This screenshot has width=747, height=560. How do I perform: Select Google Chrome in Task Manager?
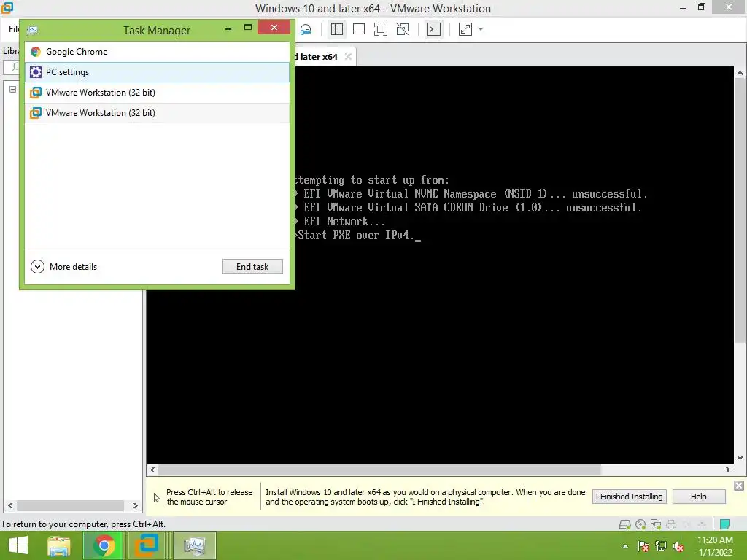coord(157,52)
